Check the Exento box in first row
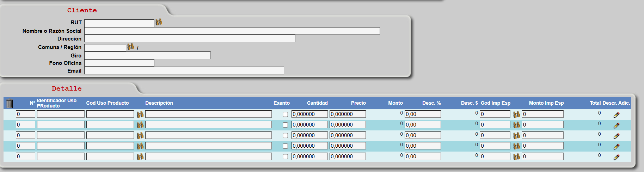The width and height of the screenshot is (644, 172). pyautogui.click(x=285, y=114)
